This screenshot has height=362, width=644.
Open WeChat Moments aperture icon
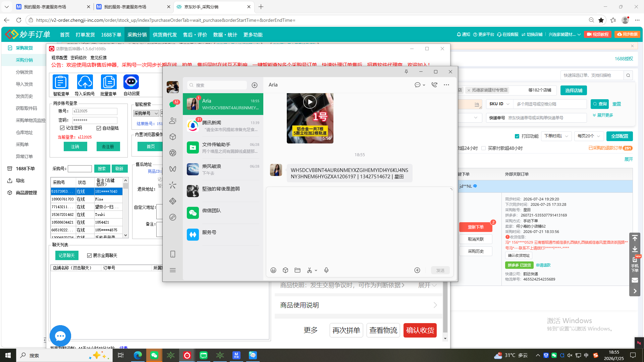pyautogui.click(x=173, y=153)
